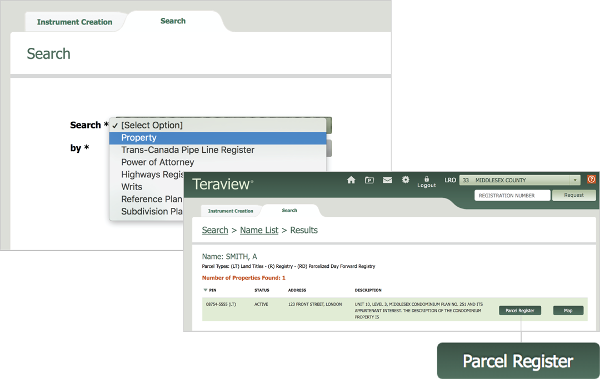Select the ACTIVE status cell

(261, 304)
